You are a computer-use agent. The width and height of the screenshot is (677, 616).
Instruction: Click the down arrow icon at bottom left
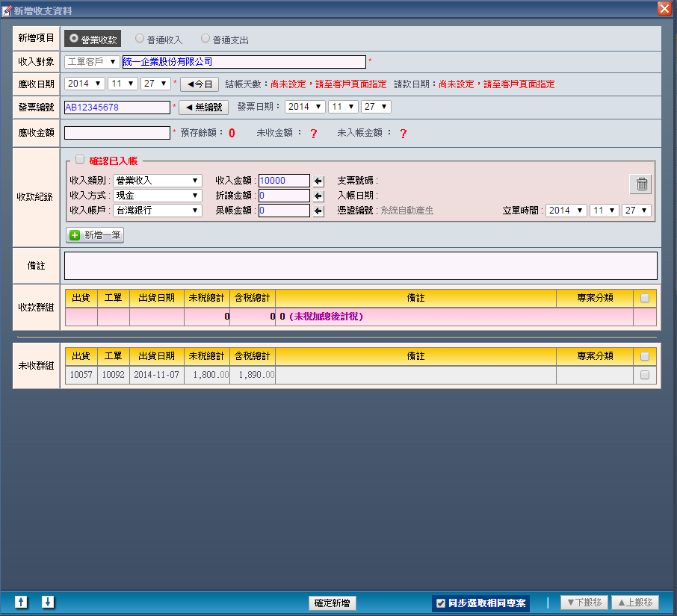[48, 602]
